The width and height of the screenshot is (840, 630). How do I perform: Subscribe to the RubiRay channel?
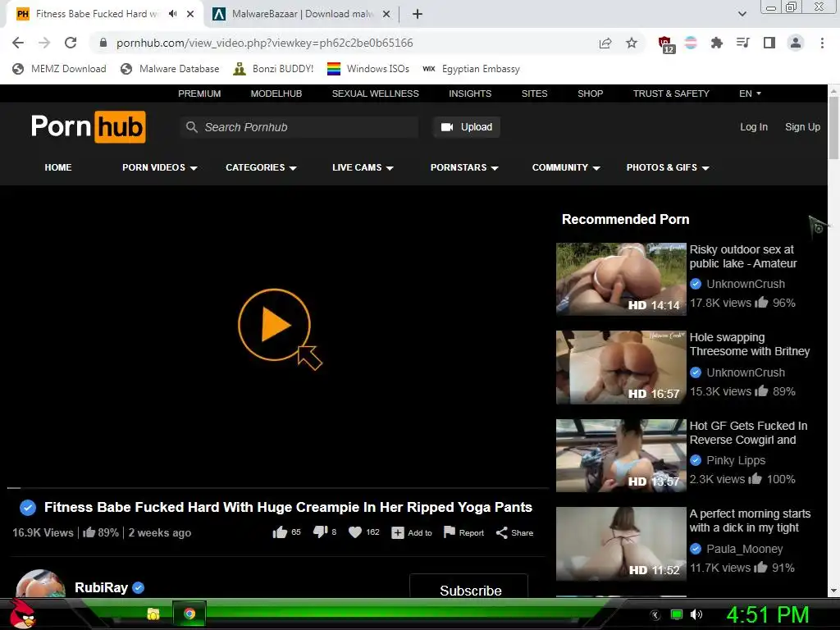468,587
